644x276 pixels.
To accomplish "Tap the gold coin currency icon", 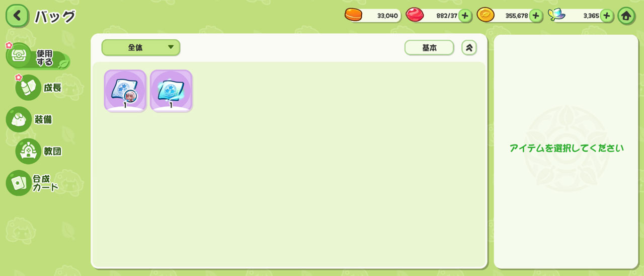I will [486, 15].
